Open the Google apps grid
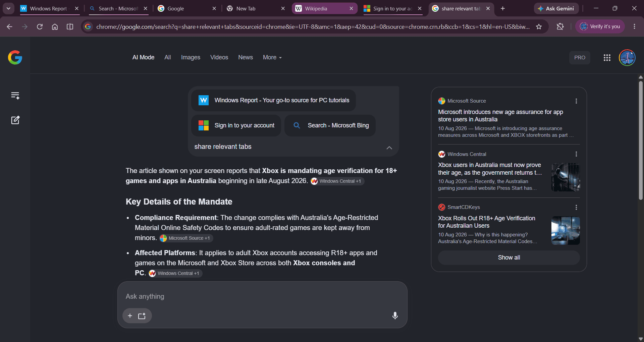644x342 pixels. pos(607,58)
